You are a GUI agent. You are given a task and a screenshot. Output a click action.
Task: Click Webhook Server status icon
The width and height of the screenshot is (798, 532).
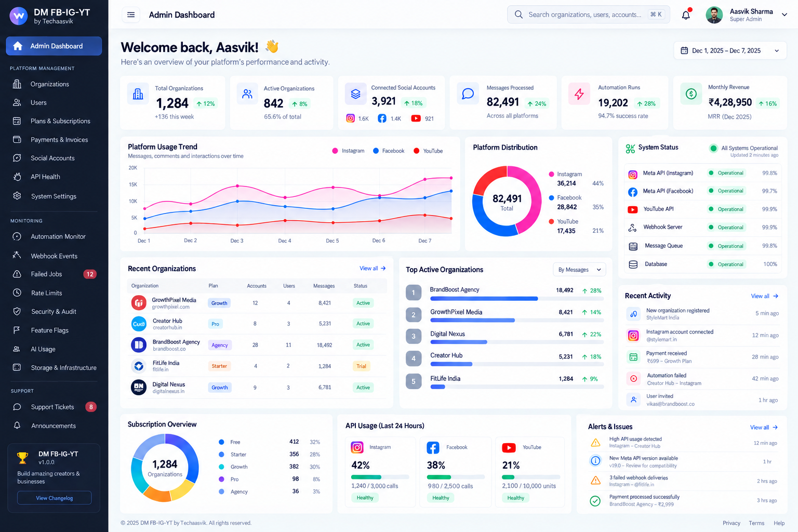pos(633,228)
